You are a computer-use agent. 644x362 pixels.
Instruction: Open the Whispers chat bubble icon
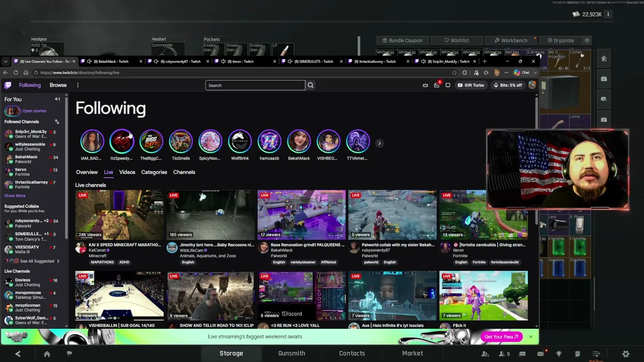coord(448,85)
